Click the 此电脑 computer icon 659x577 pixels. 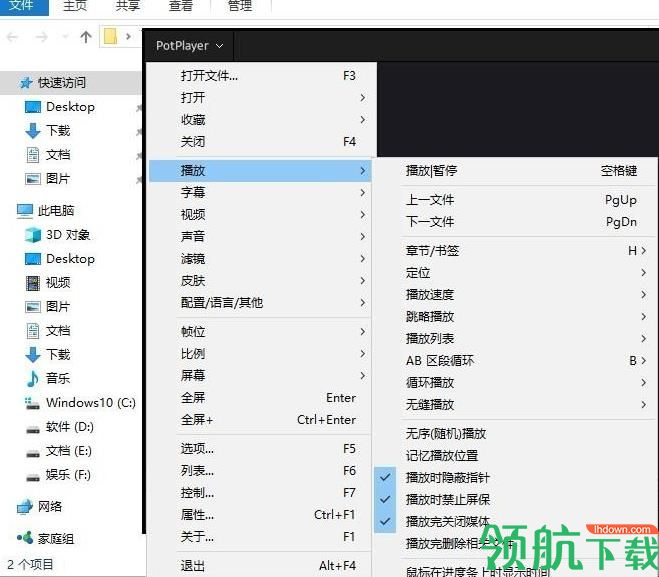[x=25, y=211]
